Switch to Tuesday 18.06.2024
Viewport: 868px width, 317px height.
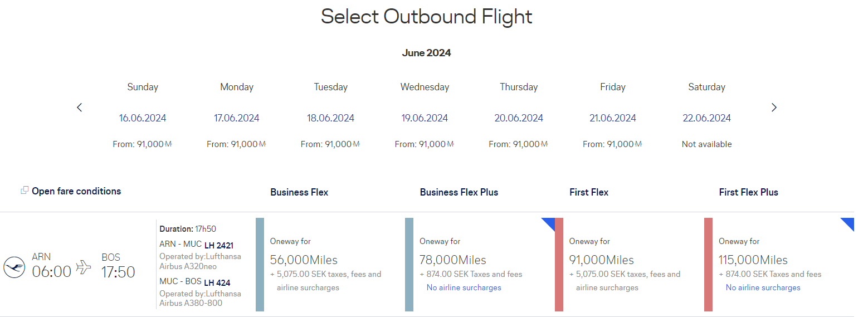tap(330, 118)
